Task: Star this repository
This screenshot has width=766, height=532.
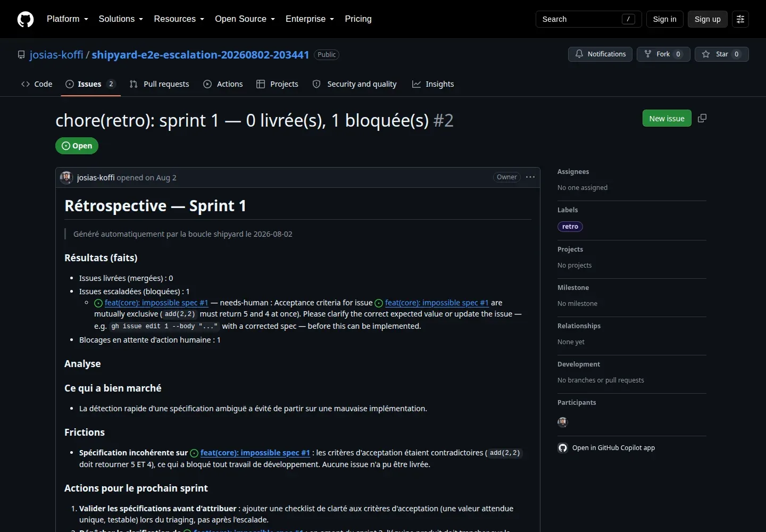Action: [722, 54]
